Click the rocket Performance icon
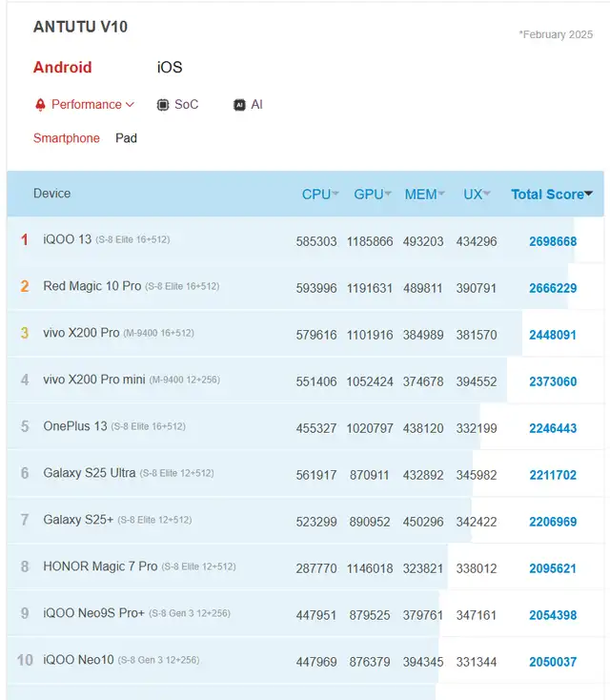The width and height of the screenshot is (610, 700). click(x=40, y=105)
